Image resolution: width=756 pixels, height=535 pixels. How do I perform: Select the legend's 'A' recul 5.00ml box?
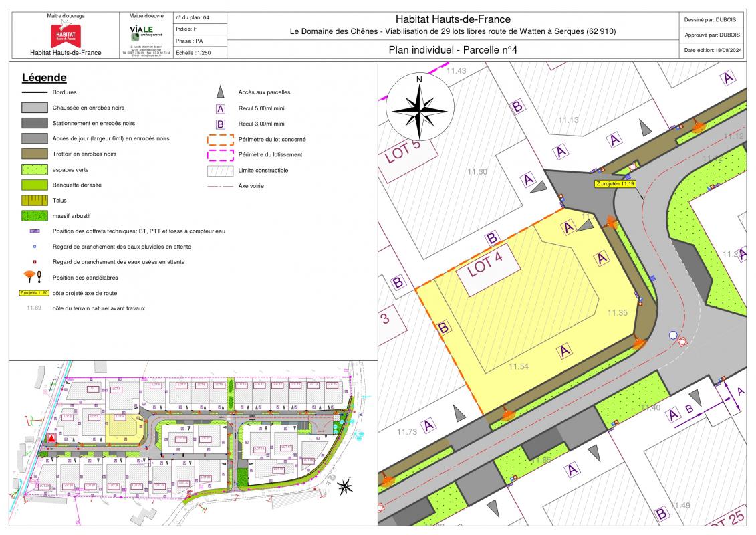pos(220,108)
